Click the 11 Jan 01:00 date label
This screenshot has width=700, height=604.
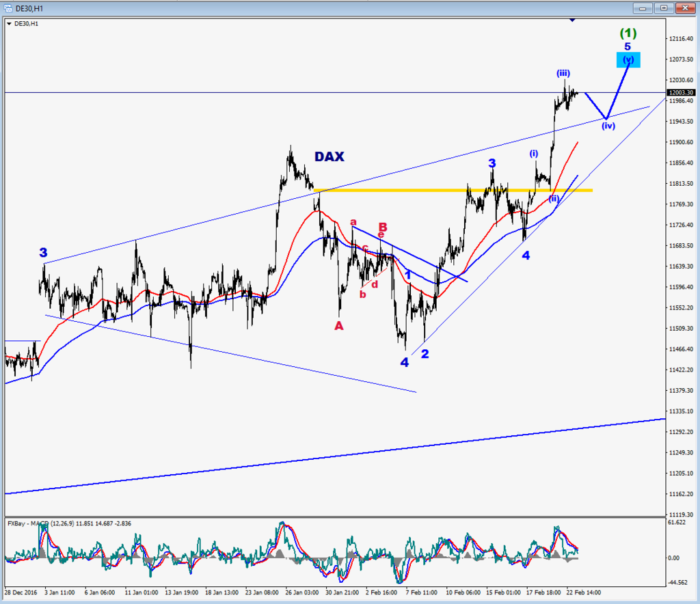[x=142, y=592]
